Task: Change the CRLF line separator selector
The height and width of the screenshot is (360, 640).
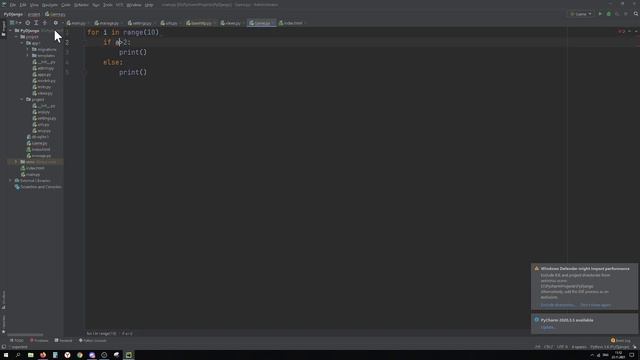Action: tap(549, 347)
